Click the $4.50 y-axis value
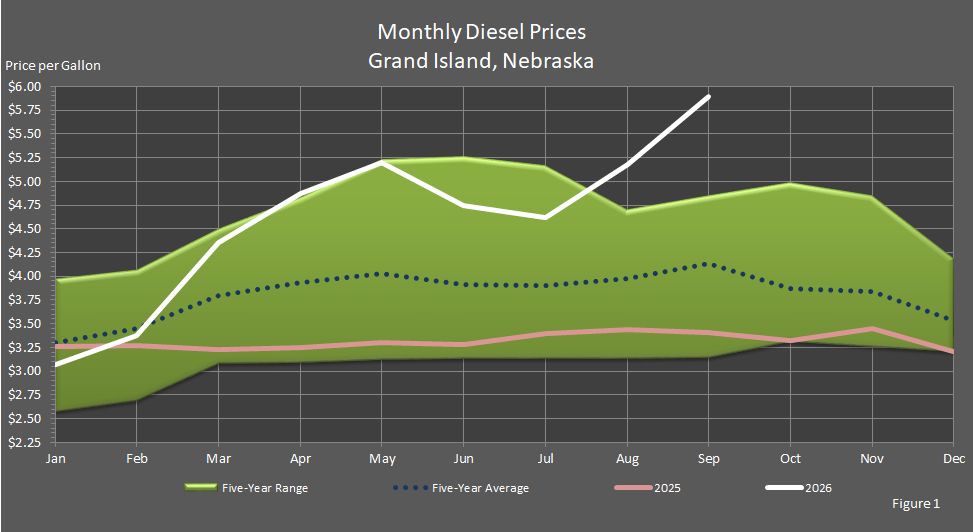This screenshot has width=973, height=532. 24,228
